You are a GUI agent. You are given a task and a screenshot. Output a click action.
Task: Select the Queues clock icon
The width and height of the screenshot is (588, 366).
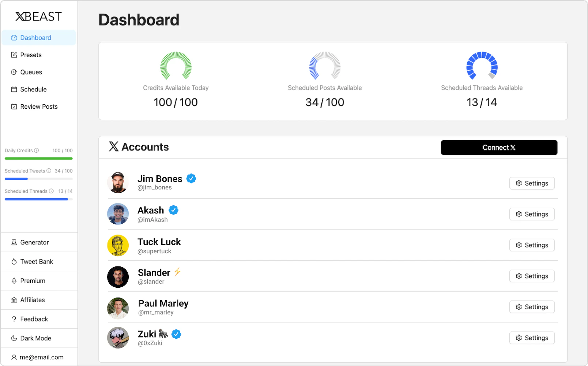coord(14,72)
